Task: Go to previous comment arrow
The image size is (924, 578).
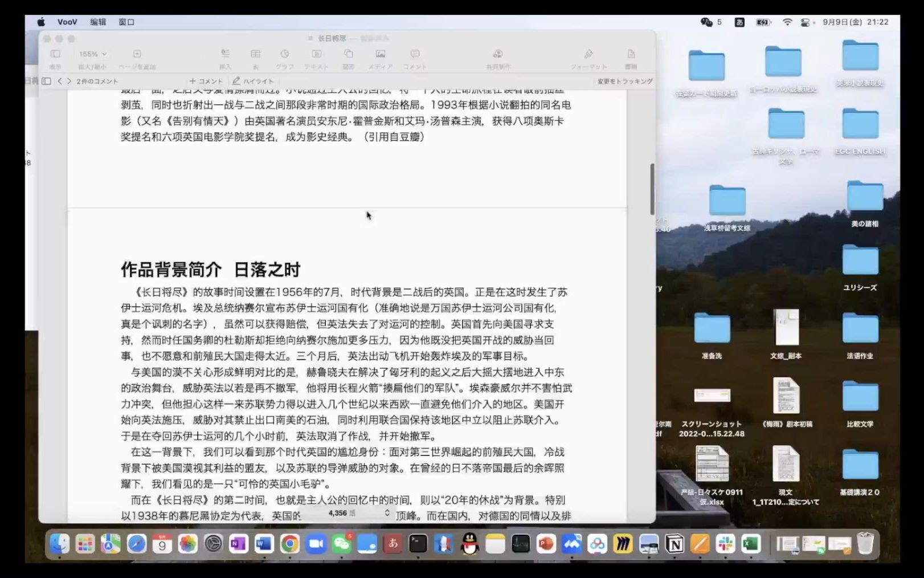Action: tap(59, 81)
